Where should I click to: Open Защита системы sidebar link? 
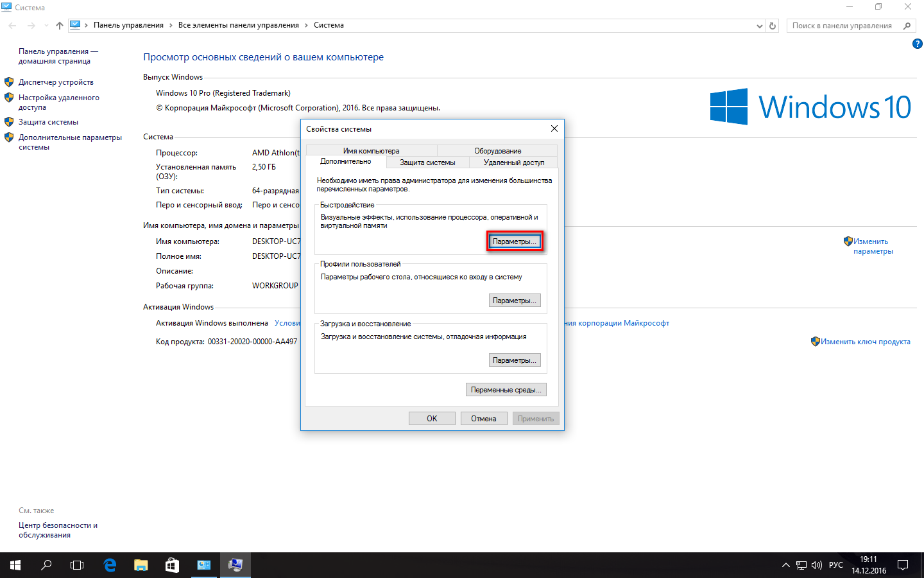click(x=48, y=122)
